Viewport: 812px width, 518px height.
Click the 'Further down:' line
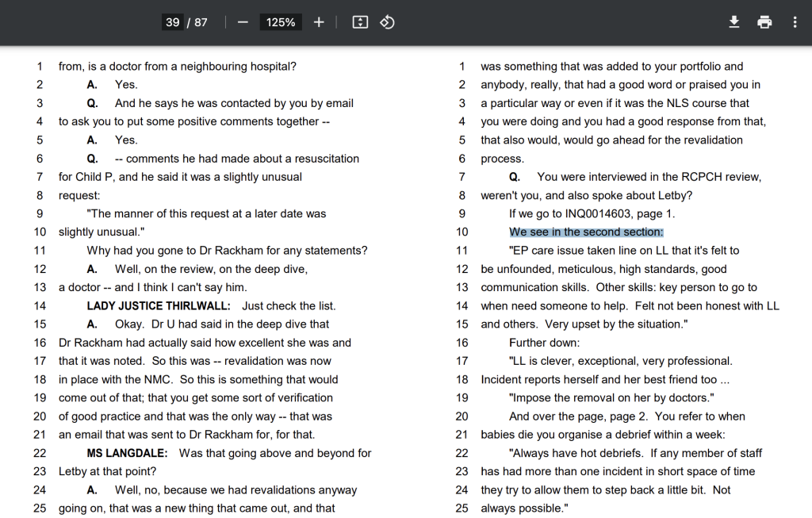tap(545, 343)
